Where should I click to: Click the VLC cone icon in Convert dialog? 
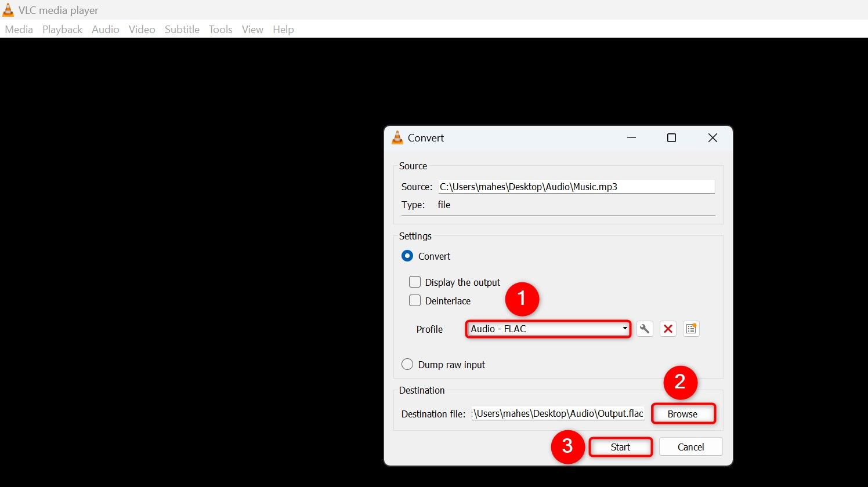pos(397,137)
